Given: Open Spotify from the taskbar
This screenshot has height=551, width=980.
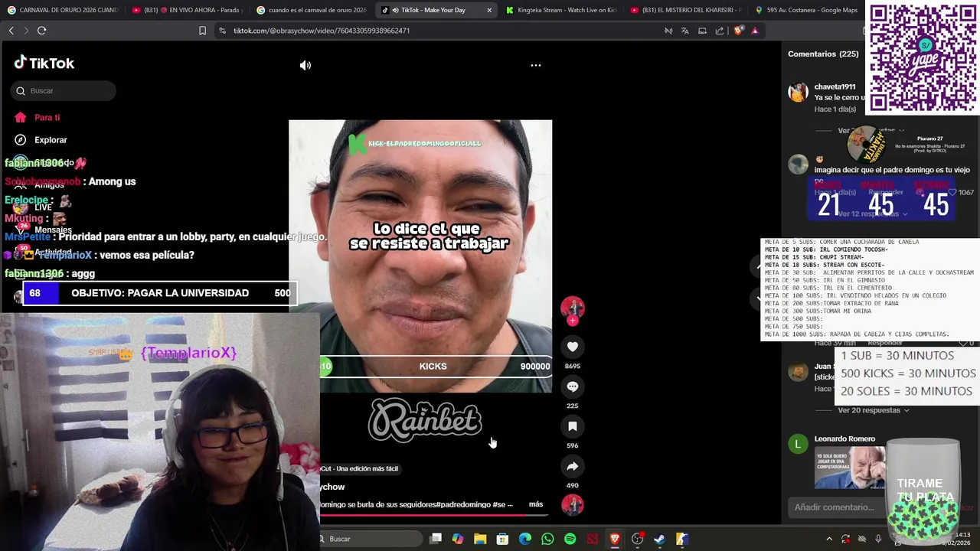Looking at the screenshot, I should point(570,539).
